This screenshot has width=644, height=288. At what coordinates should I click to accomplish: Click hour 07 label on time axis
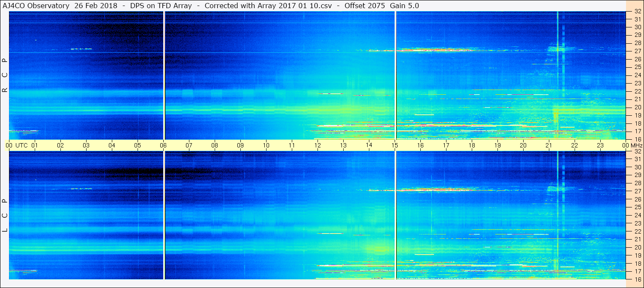(189, 145)
